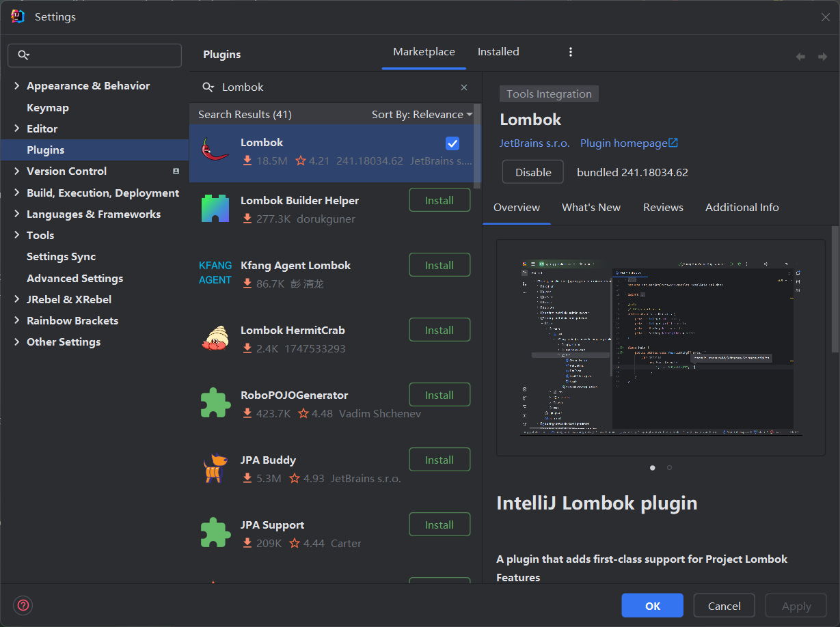
Task: Expand Appearance & Behavior settings
Action: (x=17, y=86)
